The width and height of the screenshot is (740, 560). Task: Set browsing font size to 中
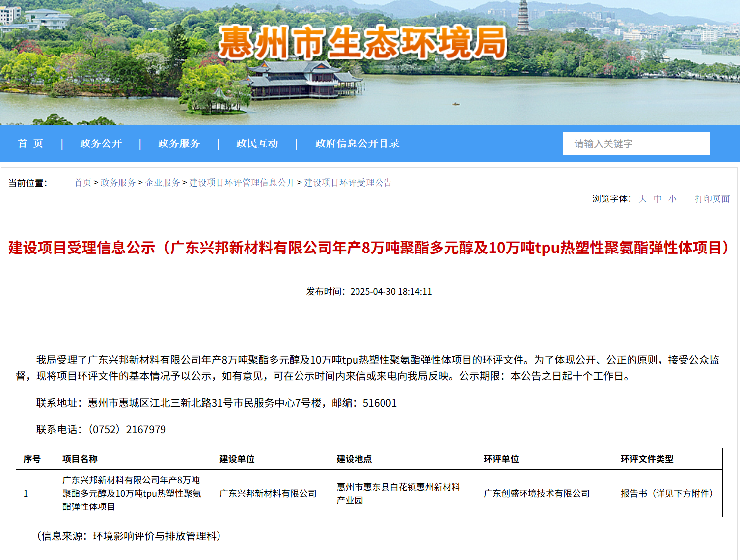point(658,199)
